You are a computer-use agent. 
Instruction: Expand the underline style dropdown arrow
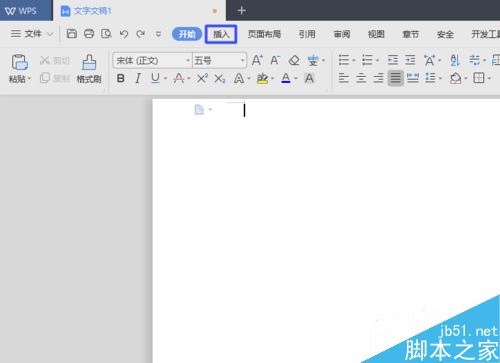click(165, 79)
